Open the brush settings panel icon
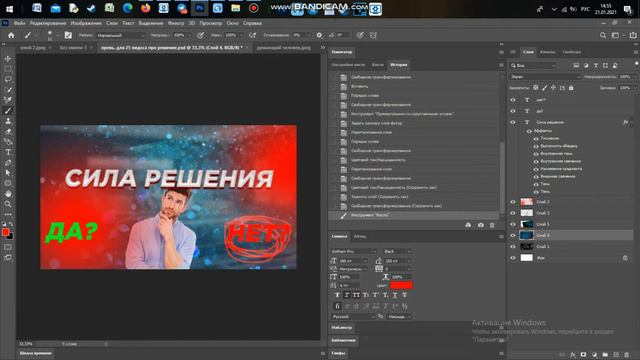 (68, 36)
